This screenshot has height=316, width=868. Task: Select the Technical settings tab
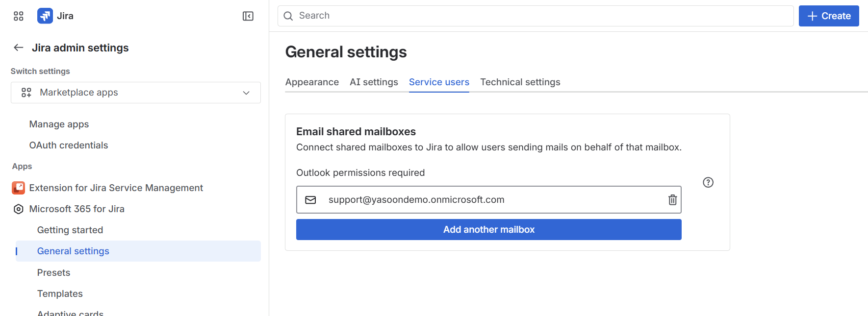[x=520, y=82]
